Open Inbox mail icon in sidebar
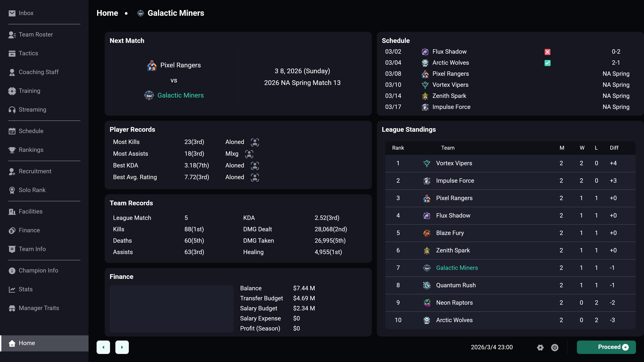The image size is (644, 362). [x=12, y=13]
